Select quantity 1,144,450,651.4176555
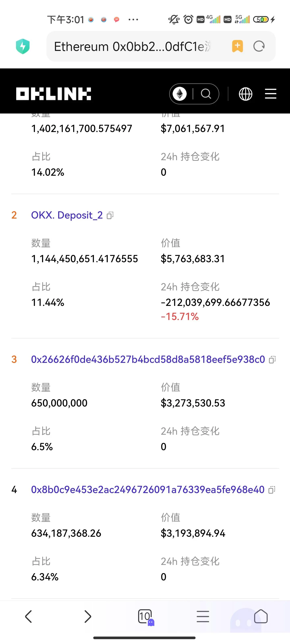The image size is (290, 644). [85, 259]
